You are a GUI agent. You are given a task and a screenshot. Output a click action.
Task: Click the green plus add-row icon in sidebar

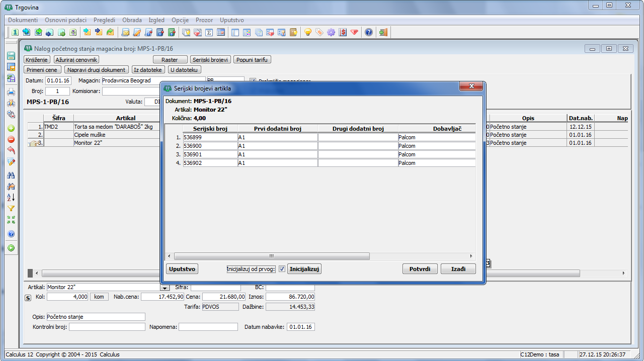(11, 128)
